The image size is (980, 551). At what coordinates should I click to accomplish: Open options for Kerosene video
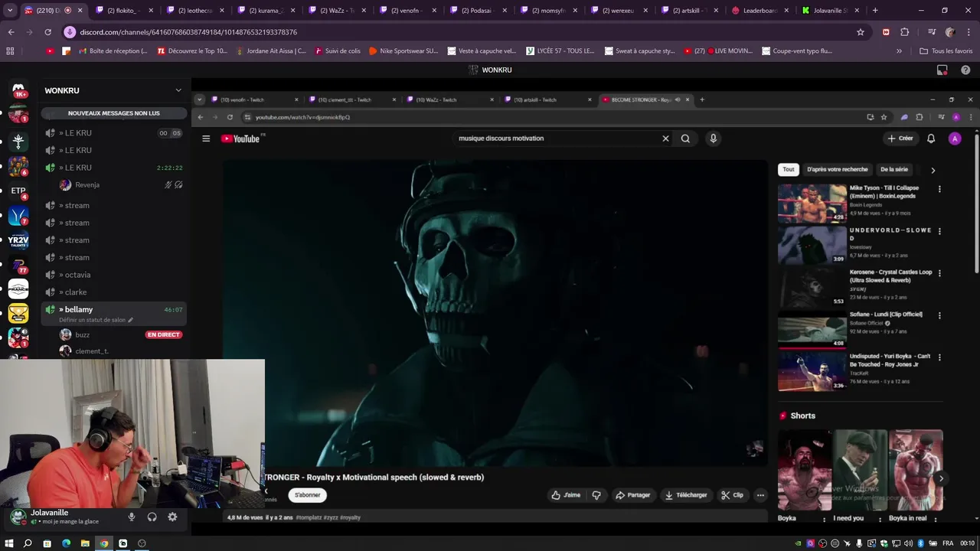(x=939, y=272)
